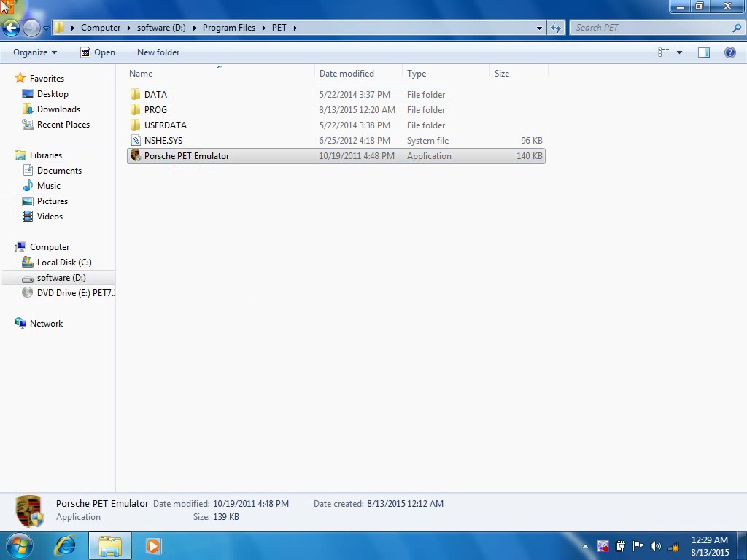Screen dimensions: 747x560
Task: Click the volume speaker tray icon
Action: pos(655,546)
